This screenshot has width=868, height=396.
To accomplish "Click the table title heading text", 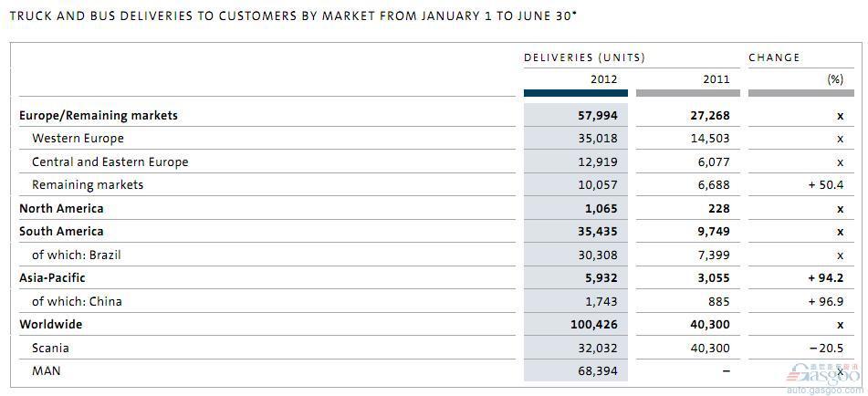I will [x=293, y=16].
